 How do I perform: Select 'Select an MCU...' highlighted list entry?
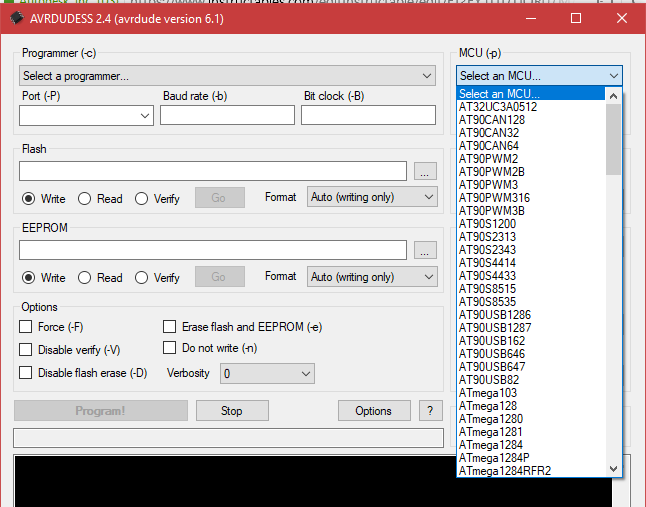click(531, 93)
